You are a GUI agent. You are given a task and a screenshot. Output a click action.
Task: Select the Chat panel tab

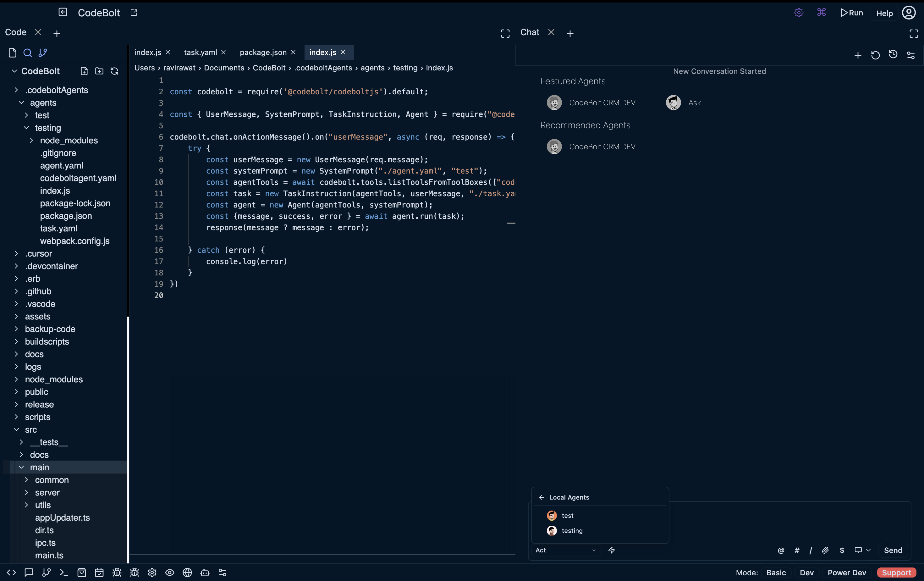(x=530, y=32)
